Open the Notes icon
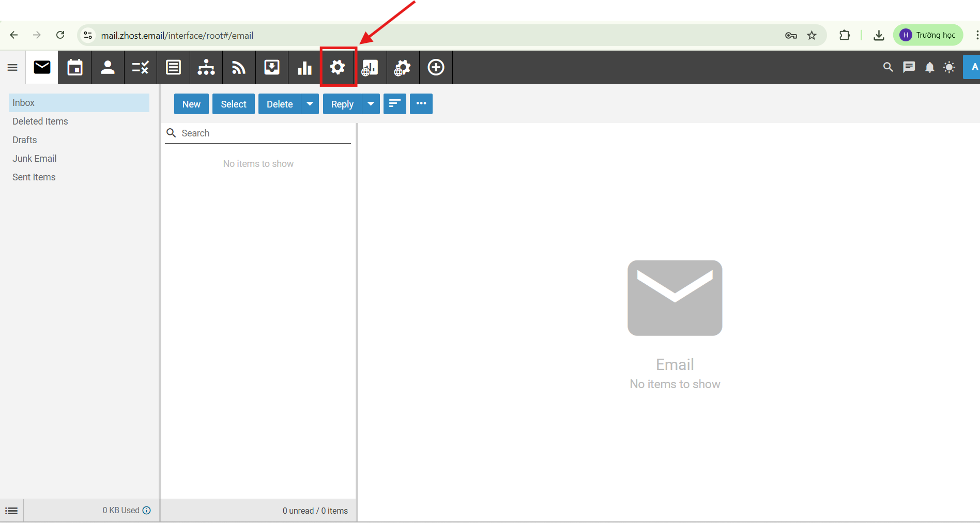 [x=173, y=67]
